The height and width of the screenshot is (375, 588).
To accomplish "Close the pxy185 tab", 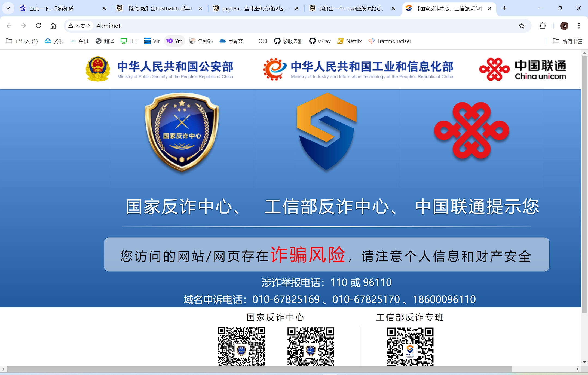I will click(x=297, y=8).
